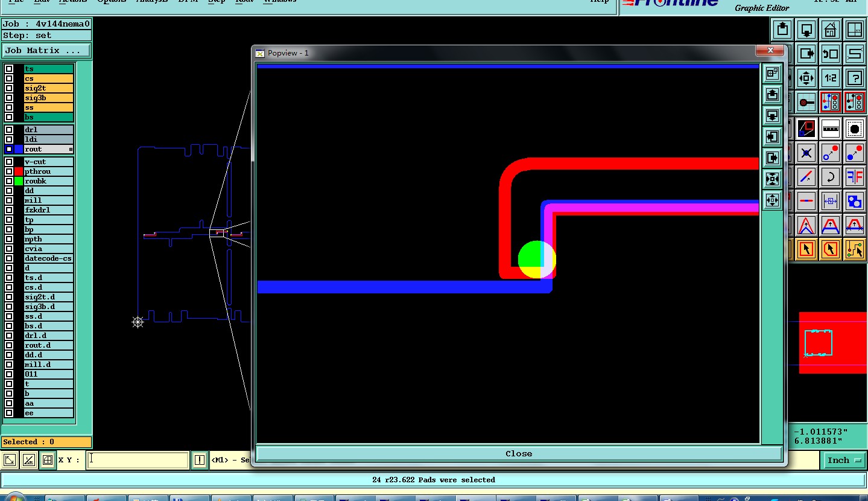Viewport: 868px width, 501px height.
Task: Pan view up using top-row arrow icon
Action: point(782,29)
